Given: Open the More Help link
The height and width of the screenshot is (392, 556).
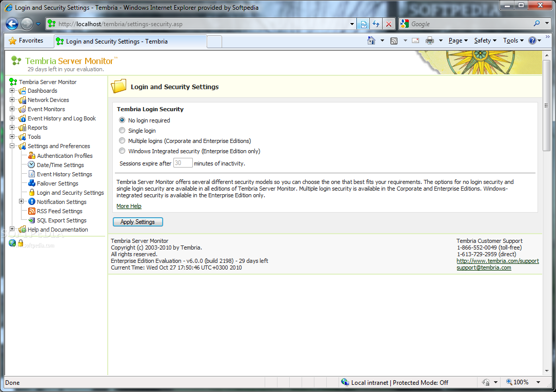Looking at the screenshot, I should (x=129, y=206).
